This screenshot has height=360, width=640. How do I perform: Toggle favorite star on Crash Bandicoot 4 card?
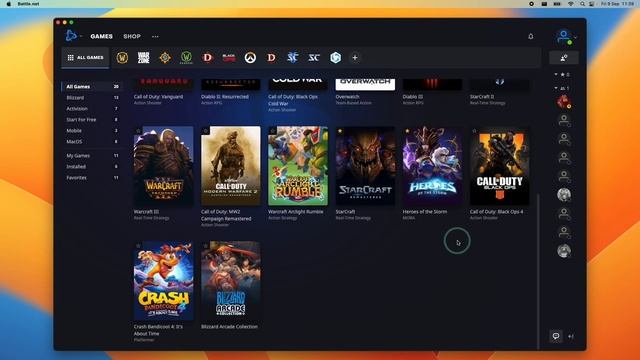click(138, 246)
